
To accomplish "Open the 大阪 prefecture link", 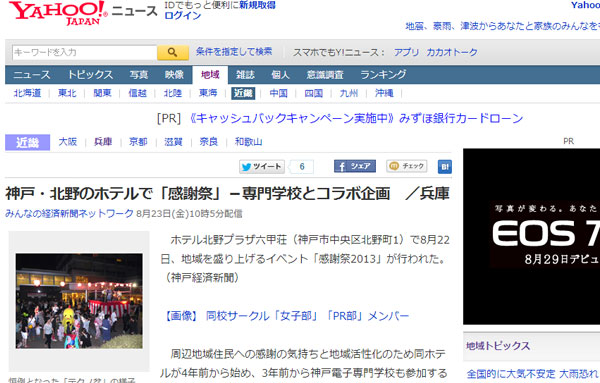I will (x=68, y=142).
